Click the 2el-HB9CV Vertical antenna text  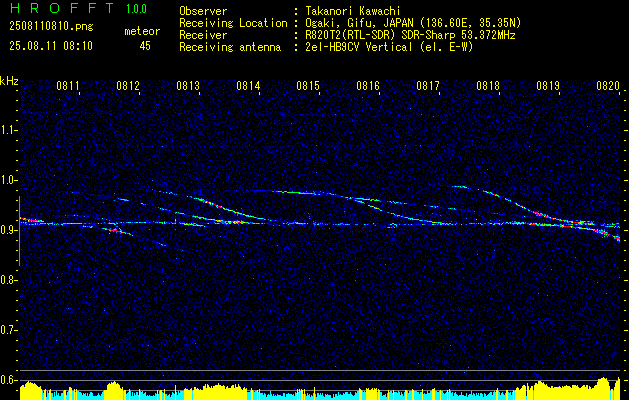tap(389, 47)
